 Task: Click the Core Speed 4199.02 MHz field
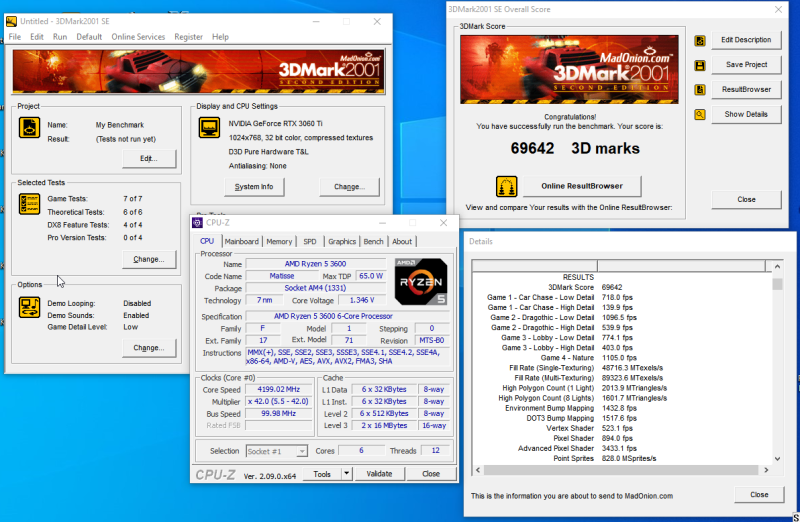(x=279, y=389)
